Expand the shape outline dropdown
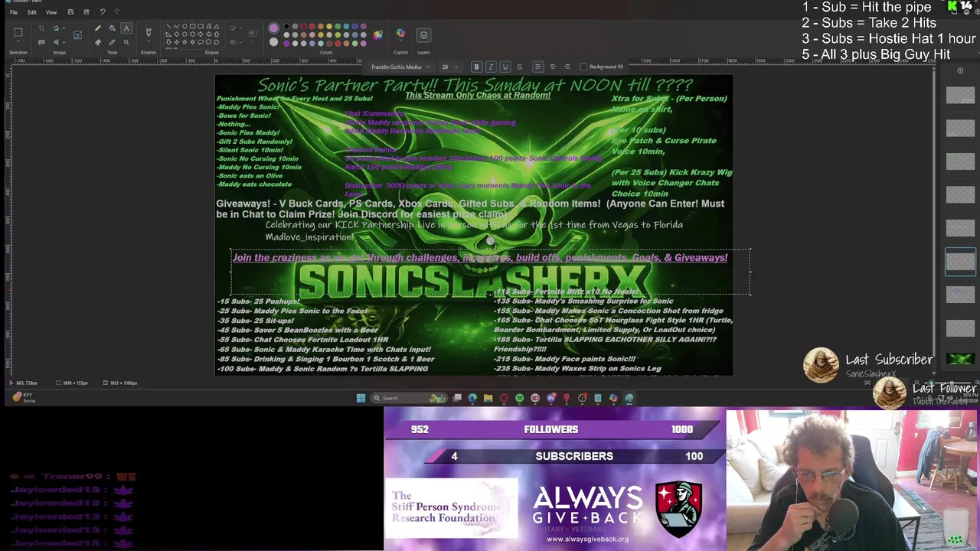980x551 pixels. (x=241, y=28)
